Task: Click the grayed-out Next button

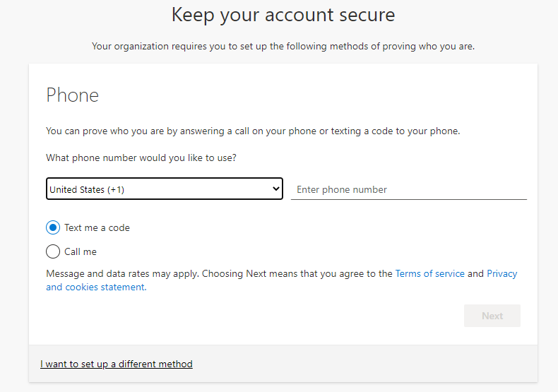Action: [x=492, y=316]
